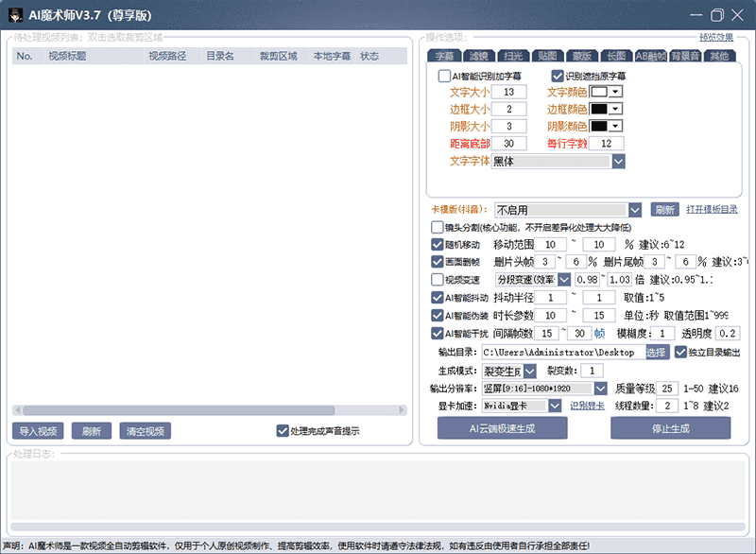Open the 分段变速 speed mode dropdown
The width and height of the screenshot is (756, 554).
[x=564, y=280]
